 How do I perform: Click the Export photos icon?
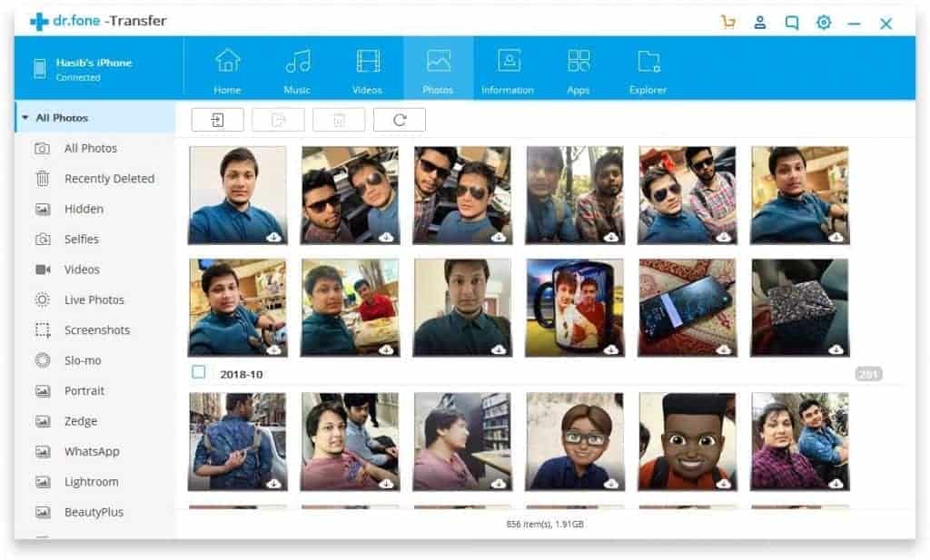tap(278, 118)
